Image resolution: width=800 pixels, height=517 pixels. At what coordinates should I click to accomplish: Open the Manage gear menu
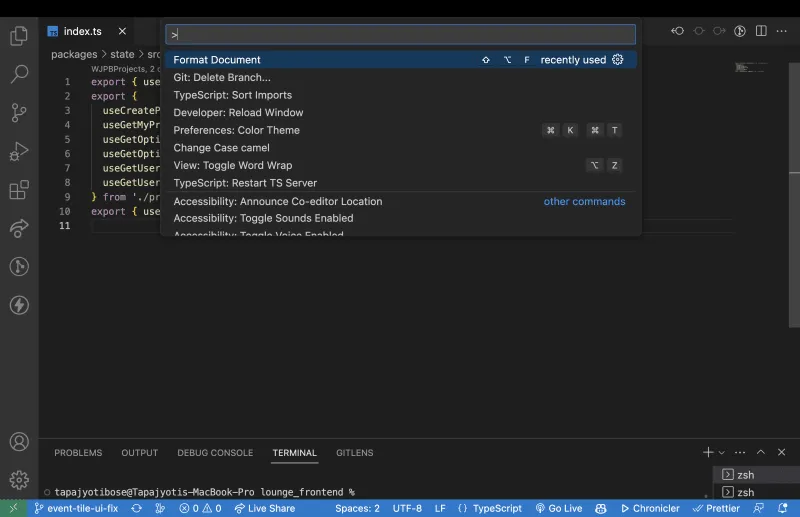tap(19, 480)
